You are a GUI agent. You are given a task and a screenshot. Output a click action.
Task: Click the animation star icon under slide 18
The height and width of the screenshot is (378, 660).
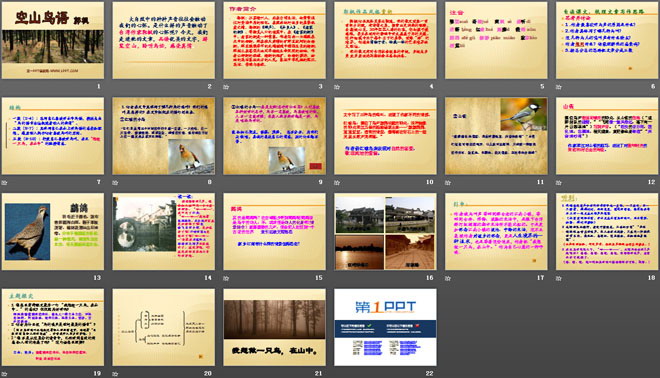(559, 278)
